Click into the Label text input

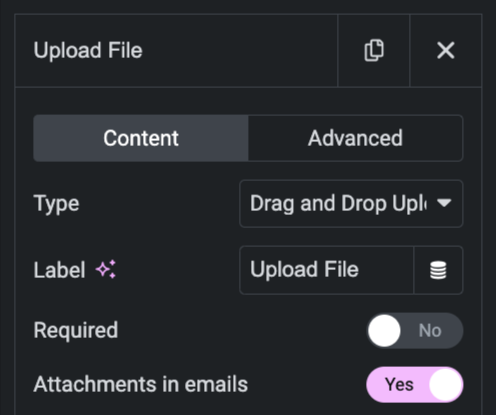coord(327,270)
